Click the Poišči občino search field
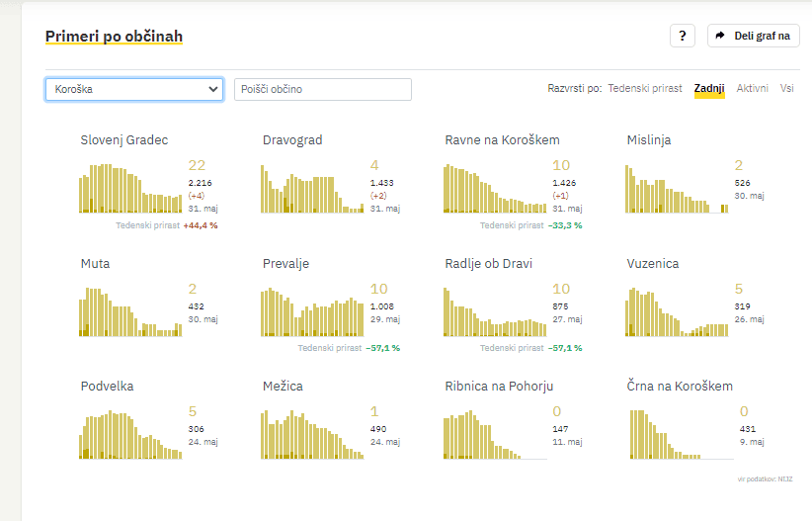Viewport: 812px width, 521px height. coord(322,89)
